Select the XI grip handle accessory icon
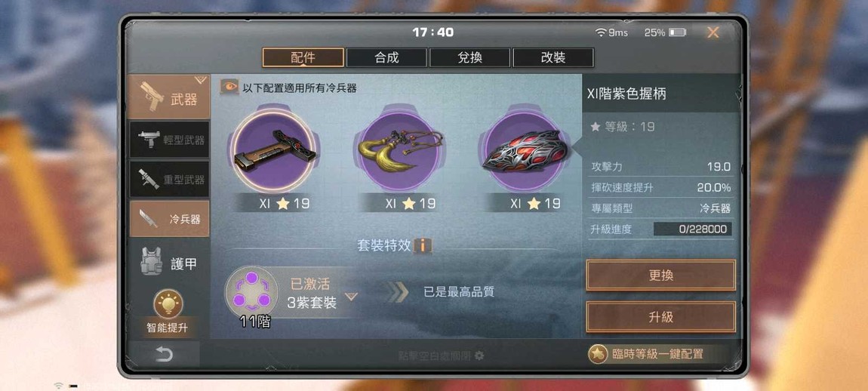868x391 pixels. pos(275,150)
